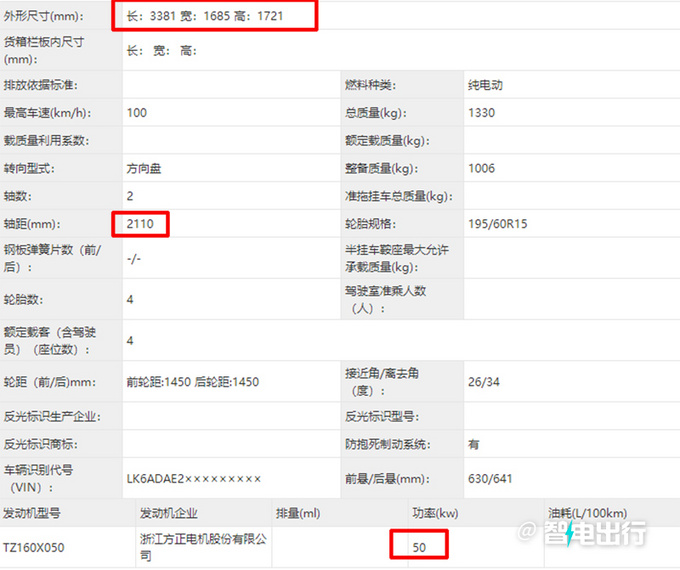Click the 排放依据标准 label
This screenshot has width=680, height=570.
tap(41, 85)
